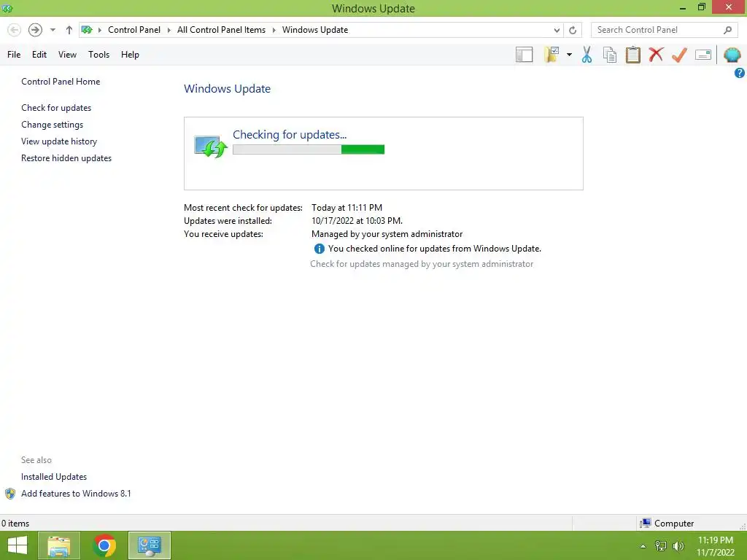
Task: Click the 'Today at 11:11 PM' text
Action: coord(347,208)
